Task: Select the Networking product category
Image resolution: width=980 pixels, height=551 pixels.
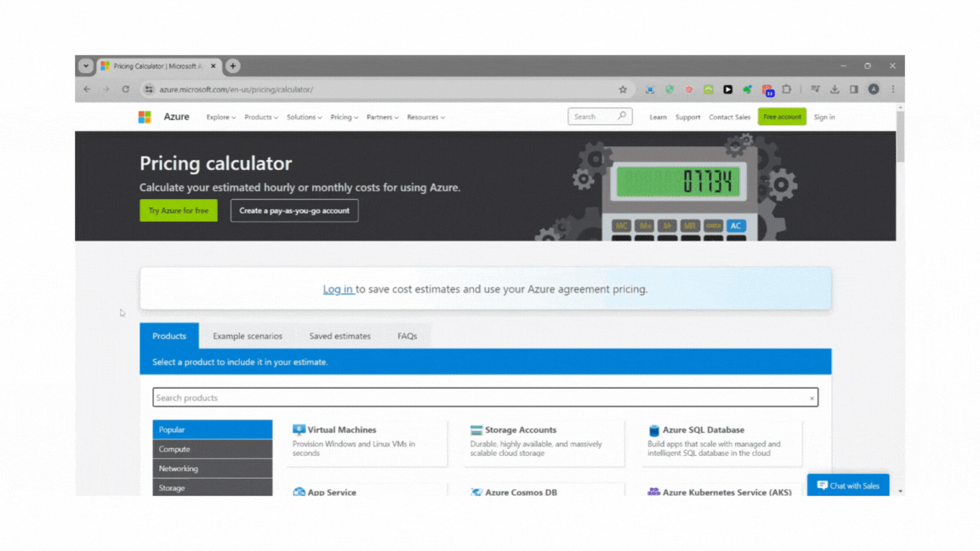Action: [213, 469]
